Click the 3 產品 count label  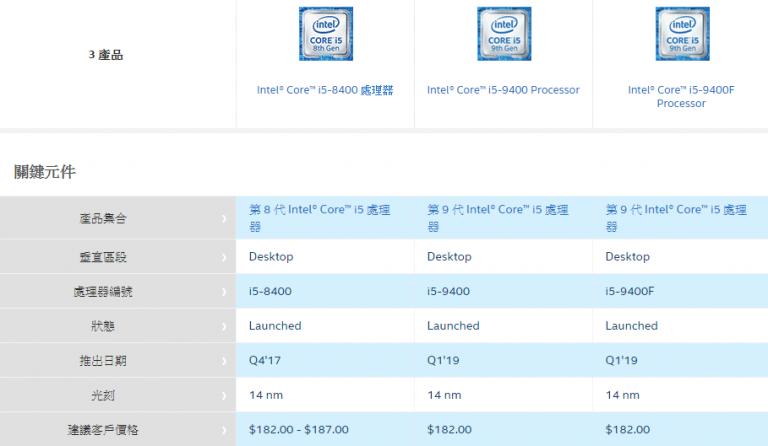[105, 55]
